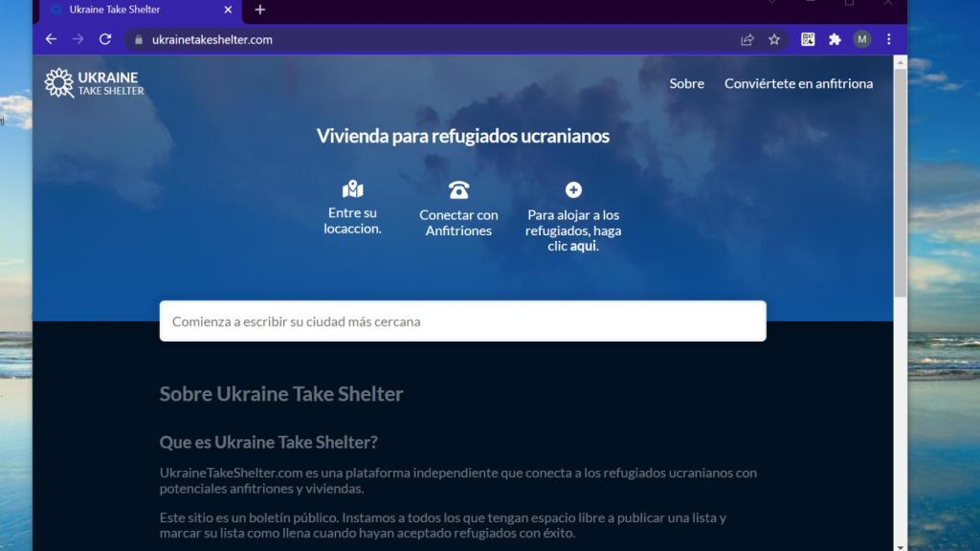Click the scrollbar up arrow
Screen dimensions: 980x551
pos(900,62)
